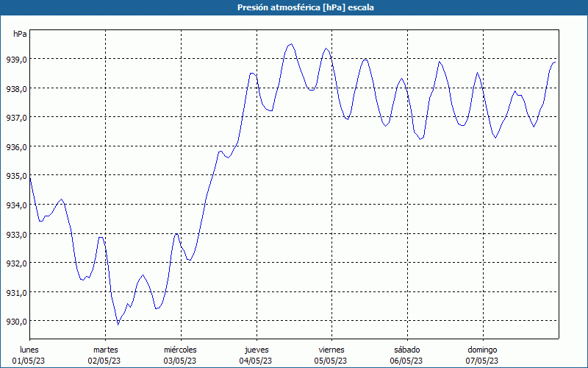This screenshot has width=588, height=368.
Task: Click the '931,0' axis value
Action: point(16,292)
